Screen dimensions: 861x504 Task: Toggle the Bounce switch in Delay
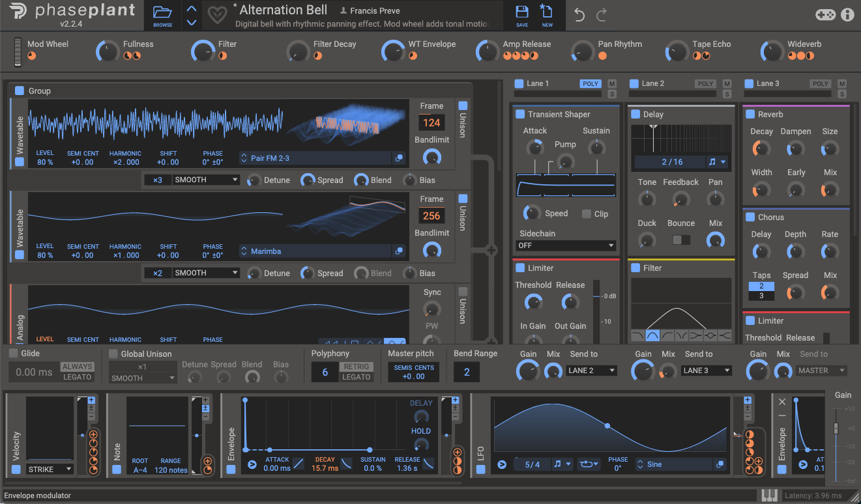point(681,240)
